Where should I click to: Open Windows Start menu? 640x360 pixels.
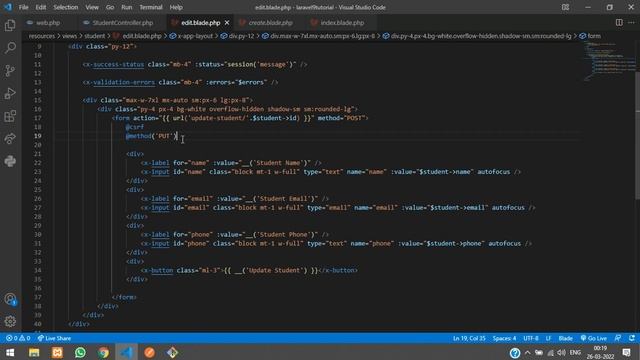(x=10, y=352)
